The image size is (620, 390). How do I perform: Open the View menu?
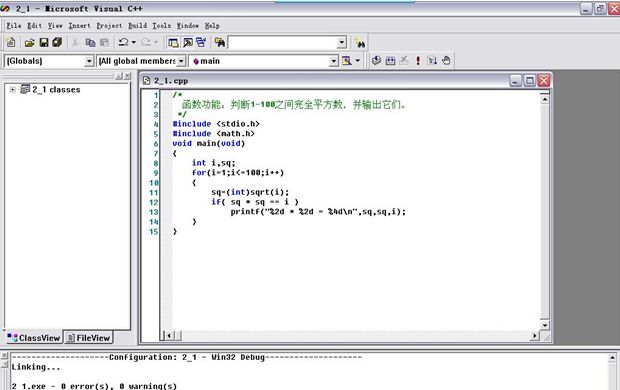55,26
